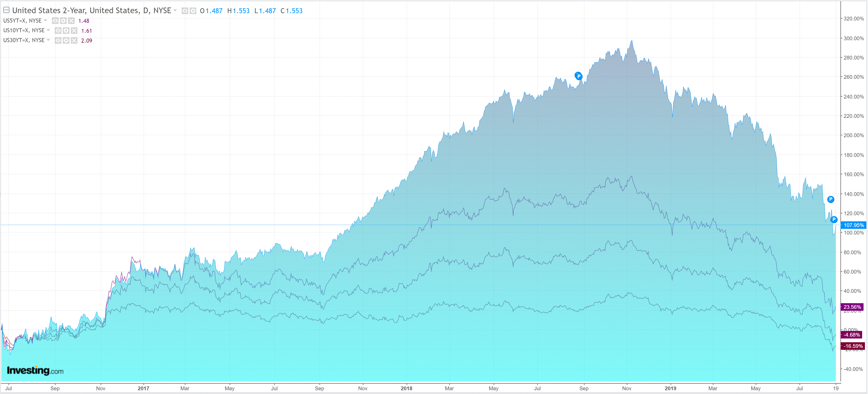The height and width of the screenshot is (394, 868).
Task: Hide the US30YT=X series with eye icon
Action: 58,40
